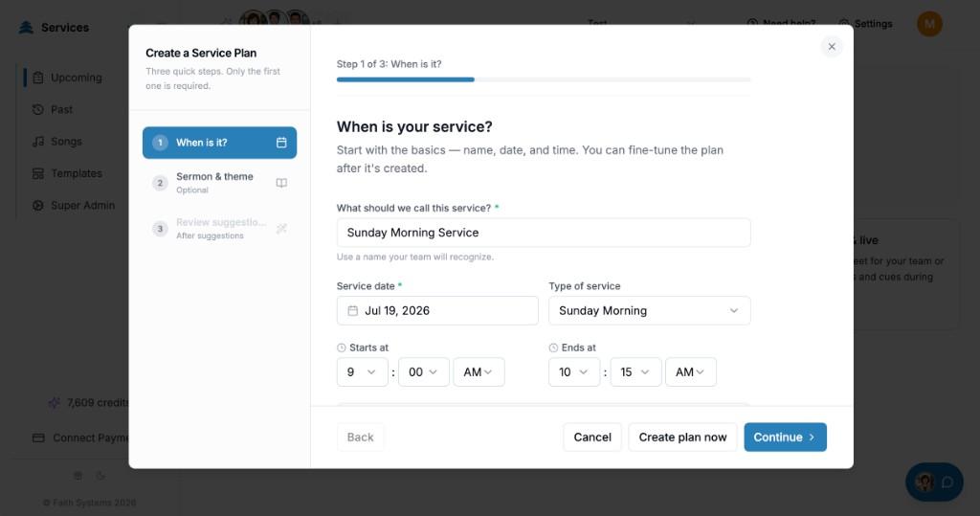Open the start hour dropdown showing 9
The height and width of the screenshot is (516, 980).
(x=362, y=372)
